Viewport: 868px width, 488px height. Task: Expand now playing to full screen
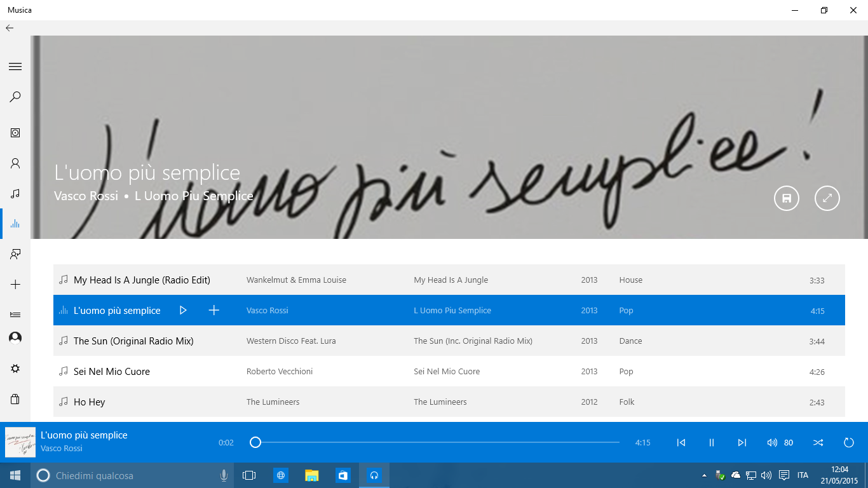click(x=827, y=198)
